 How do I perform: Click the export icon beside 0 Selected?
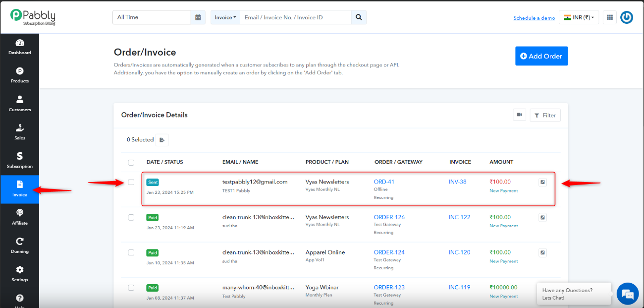[x=162, y=140]
